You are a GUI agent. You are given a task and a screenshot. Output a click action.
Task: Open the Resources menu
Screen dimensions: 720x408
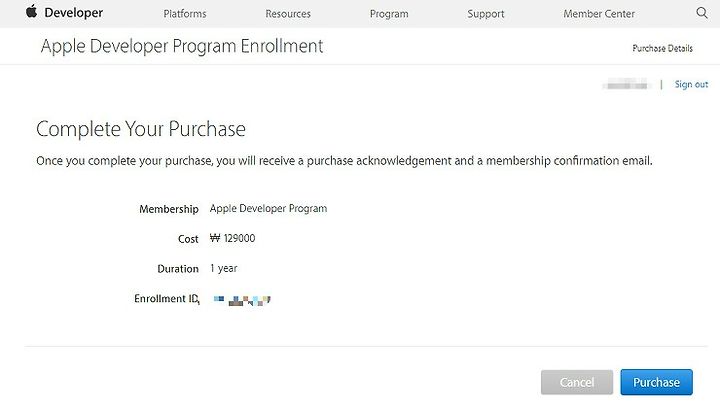pyautogui.click(x=288, y=14)
